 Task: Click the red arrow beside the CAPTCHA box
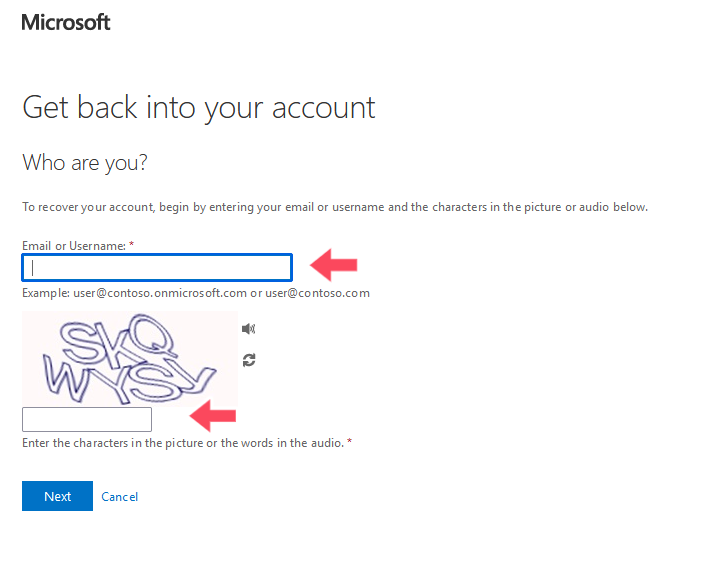click(x=213, y=414)
